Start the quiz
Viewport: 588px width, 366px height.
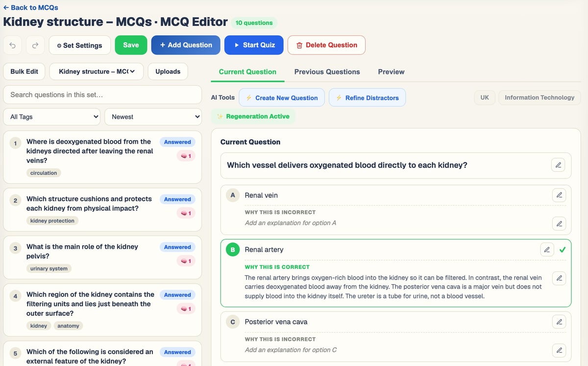pos(254,45)
